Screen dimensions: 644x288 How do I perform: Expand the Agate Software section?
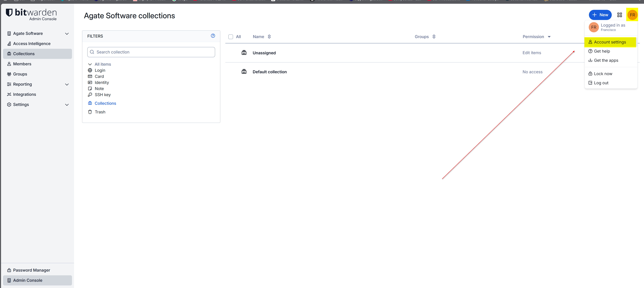point(67,34)
